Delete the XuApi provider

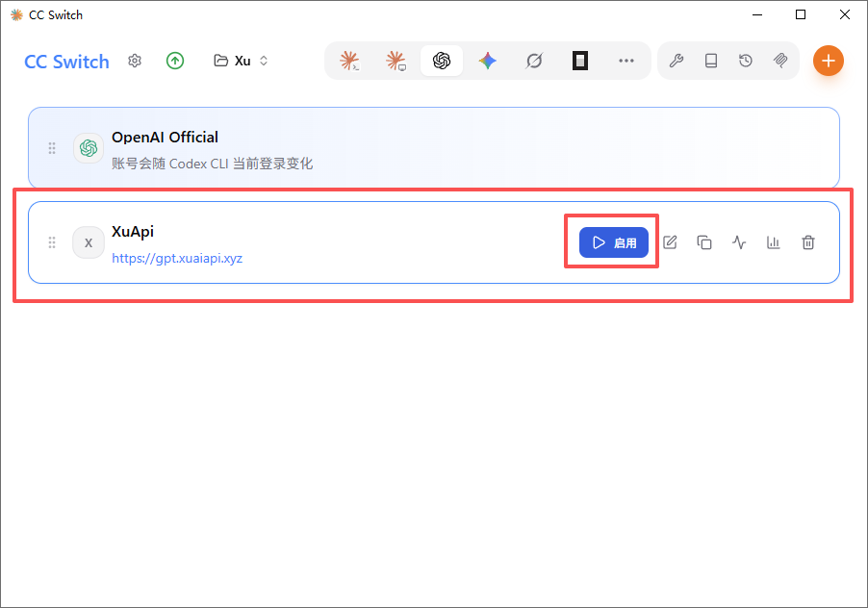pyautogui.click(x=808, y=242)
